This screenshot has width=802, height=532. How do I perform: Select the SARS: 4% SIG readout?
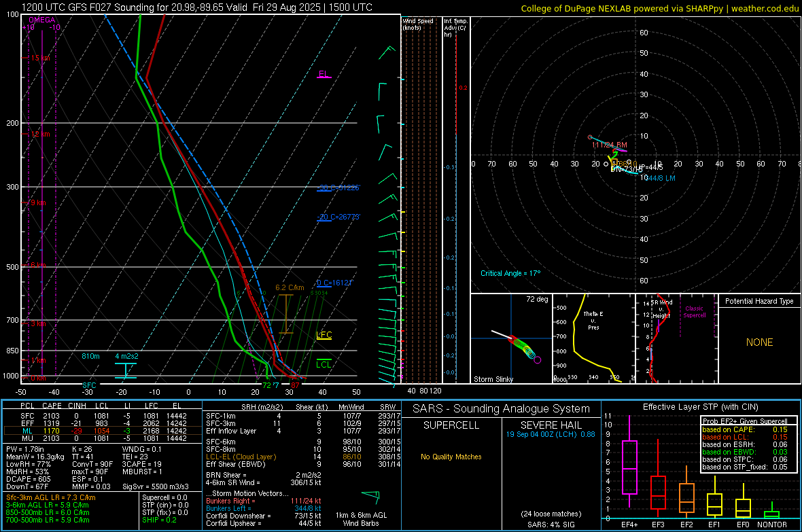pyautogui.click(x=551, y=525)
